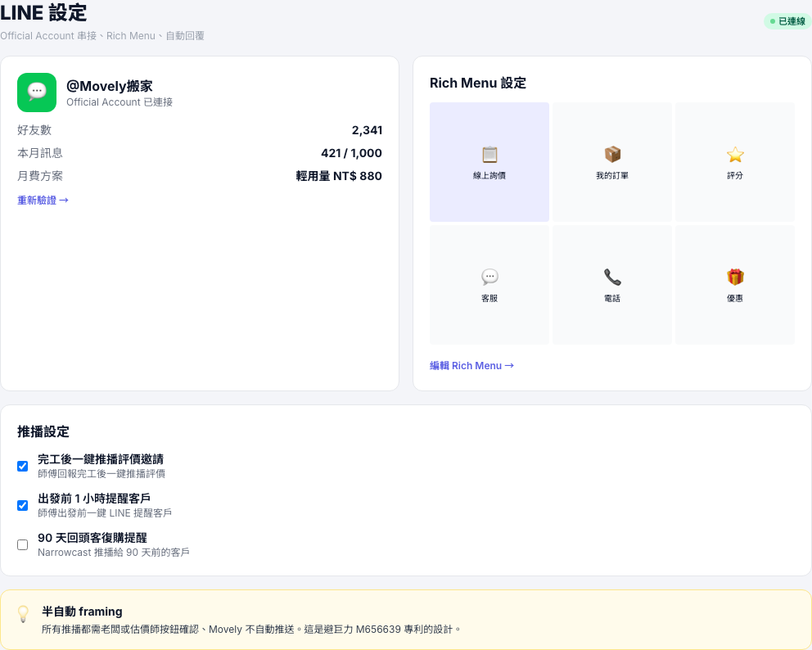Enable 90 天回頭客復購提醒 checkbox
The height and width of the screenshot is (650, 812).
point(22,545)
